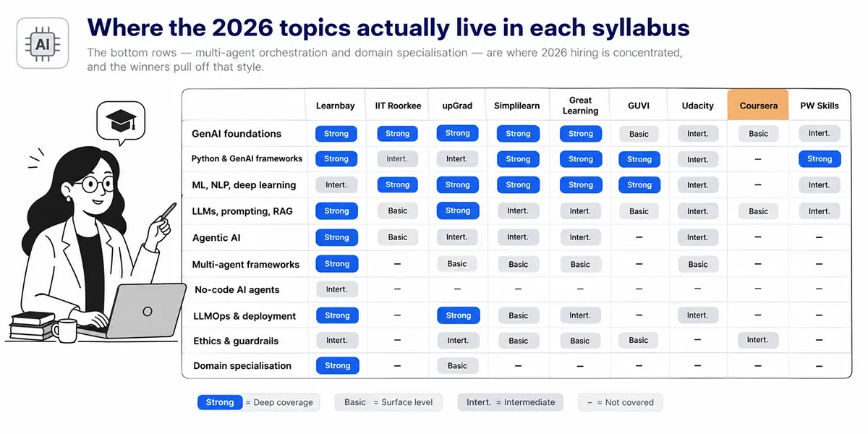868x434 pixels.
Task: Select the Udacity column header
Action: coord(698,106)
